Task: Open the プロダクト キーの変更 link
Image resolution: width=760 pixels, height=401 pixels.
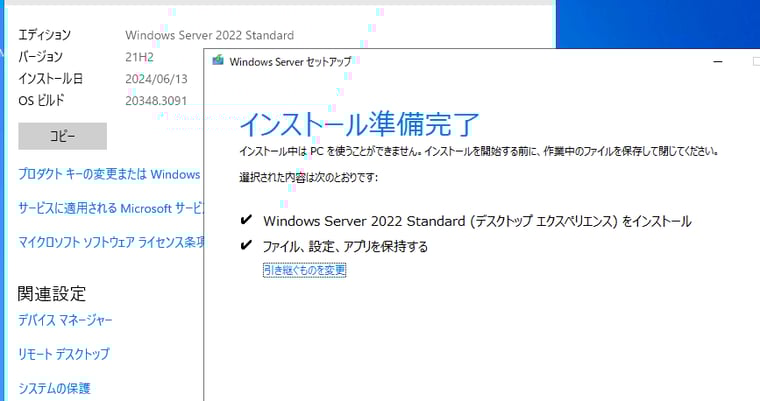Action: (x=109, y=174)
